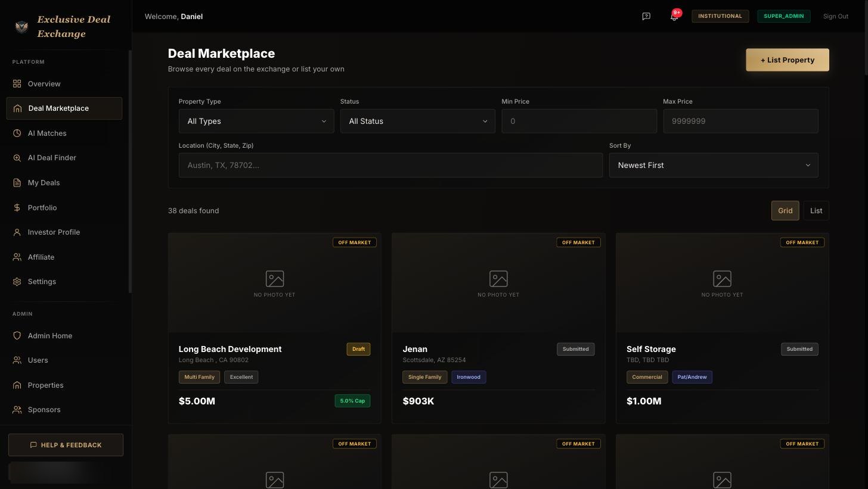This screenshot has width=868, height=489.
Task: Click the AI Deal Finder search icon
Action: click(17, 158)
